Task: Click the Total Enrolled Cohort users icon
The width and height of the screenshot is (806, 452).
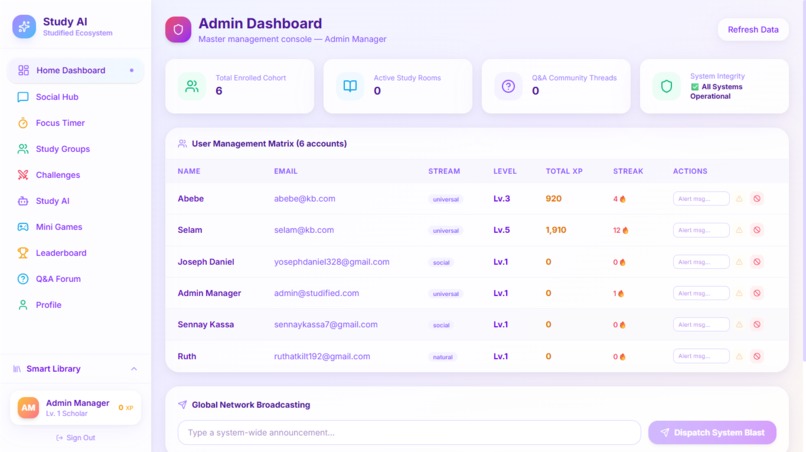Action: [x=192, y=86]
